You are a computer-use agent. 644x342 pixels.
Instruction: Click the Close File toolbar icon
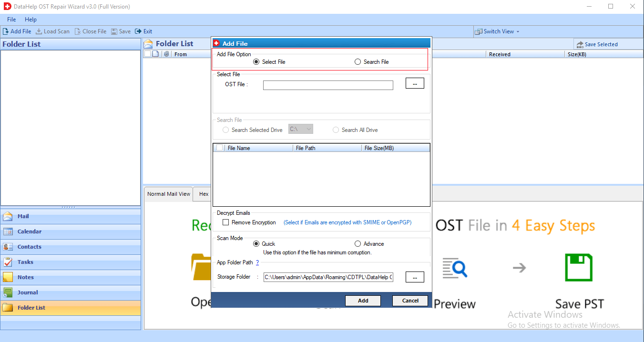click(90, 31)
